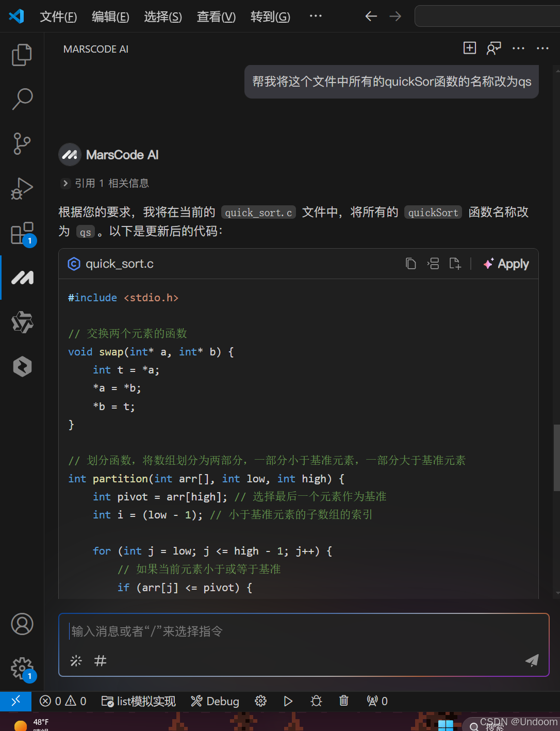This screenshot has height=731, width=560.
Task: Click the chat panel vertical scrollbar
Action: [556, 458]
